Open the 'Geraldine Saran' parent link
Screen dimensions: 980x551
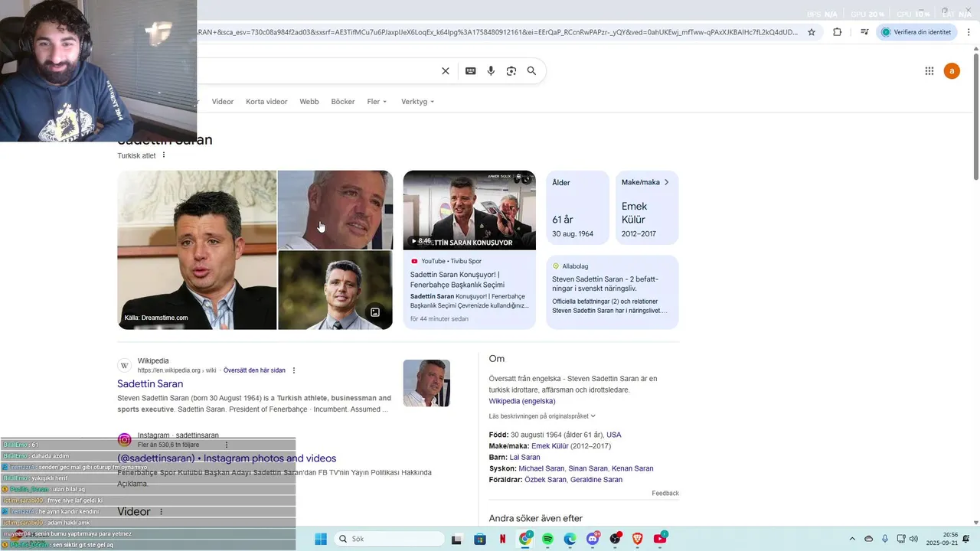pos(596,480)
